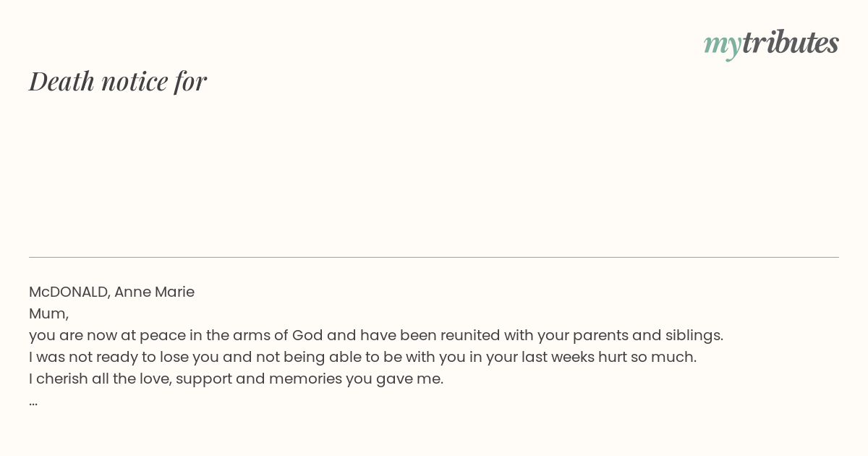Click the line starting "I cherish all the love"
This screenshot has height=456, width=868.
[236, 379]
